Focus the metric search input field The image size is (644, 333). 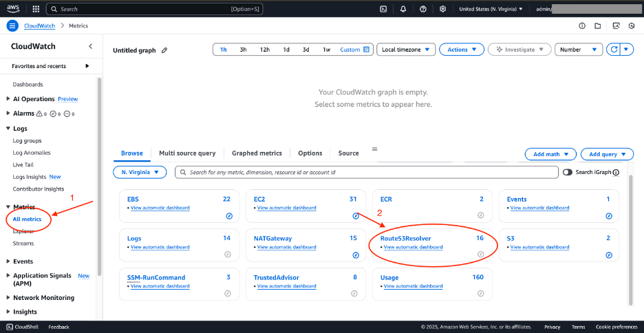click(x=367, y=173)
